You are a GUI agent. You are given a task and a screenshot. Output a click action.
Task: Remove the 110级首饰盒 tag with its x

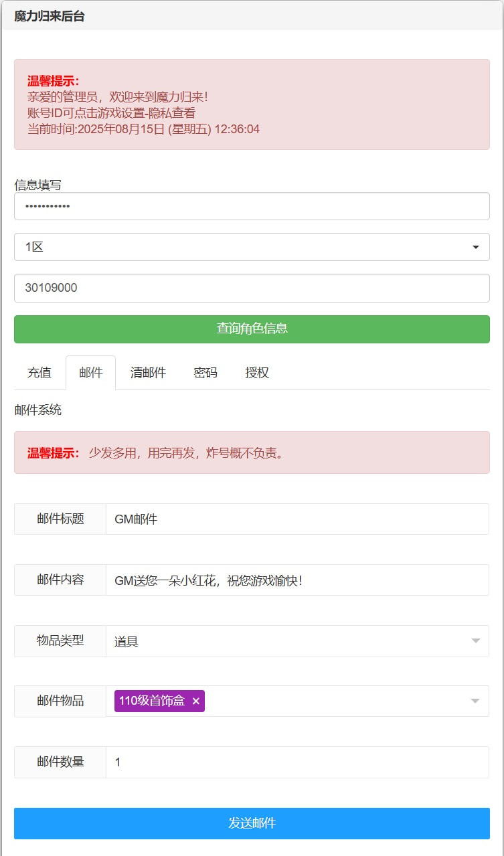[196, 701]
